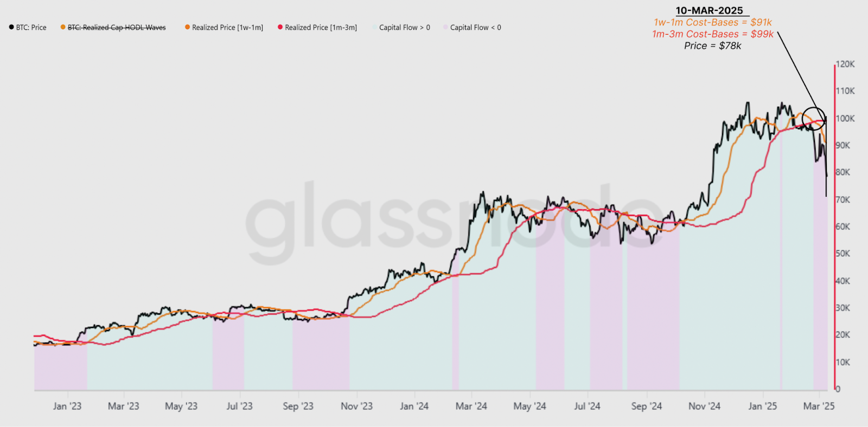The height and width of the screenshot is (427, 868).
Task: Click the 10-MAR-2025 annotation heading
Action: click(x=709, y=10)
